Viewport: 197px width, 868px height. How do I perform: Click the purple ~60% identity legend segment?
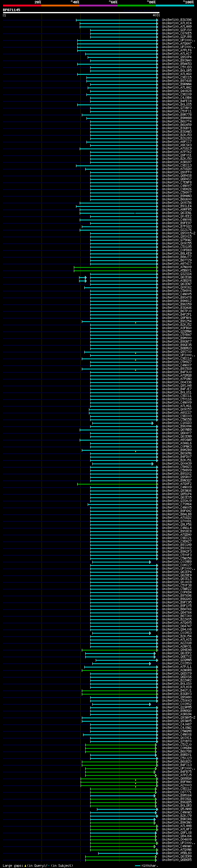pos(99,6)
